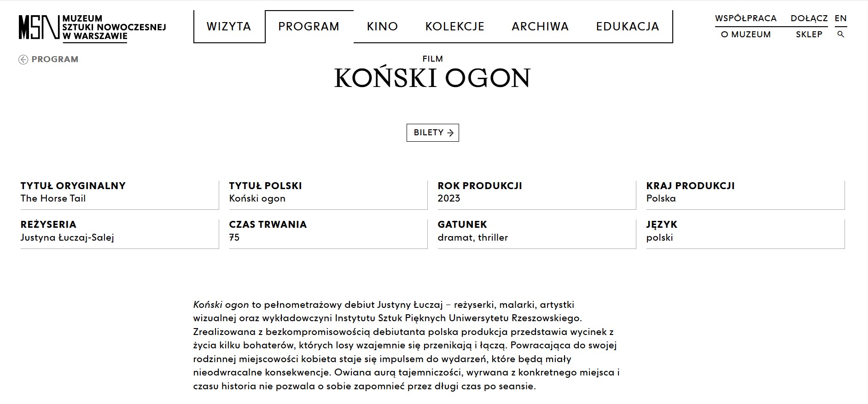Click the Muzeum Sztuki Nowoczesnej name text
This screenshot has height=404, width=868.
click(114, 28)
